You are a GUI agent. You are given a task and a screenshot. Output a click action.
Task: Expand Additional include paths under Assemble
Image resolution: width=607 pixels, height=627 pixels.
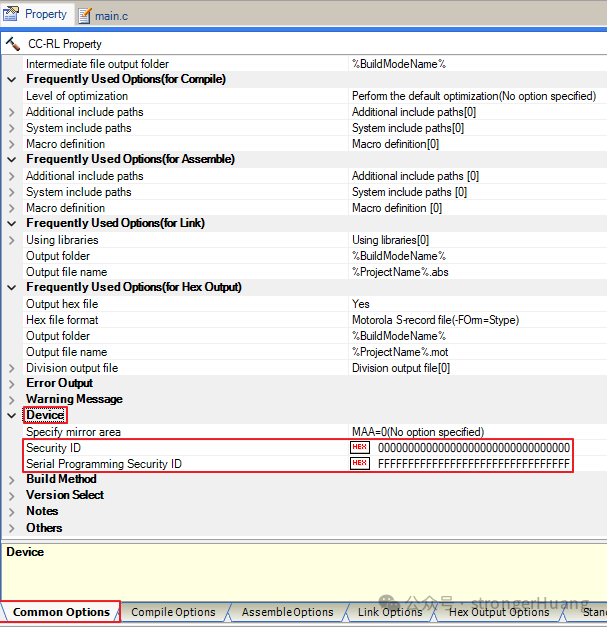(12, 176)
